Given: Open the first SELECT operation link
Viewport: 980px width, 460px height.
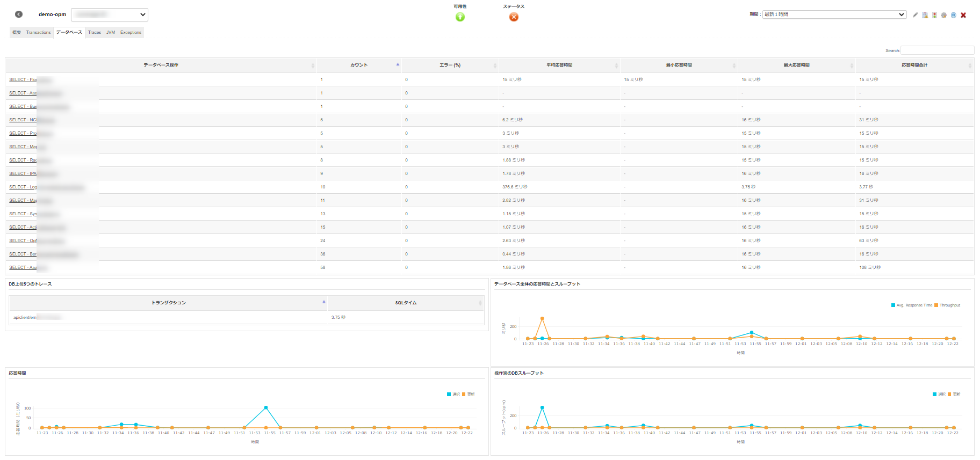Looking at the screenshot, I should click(23, 80).
